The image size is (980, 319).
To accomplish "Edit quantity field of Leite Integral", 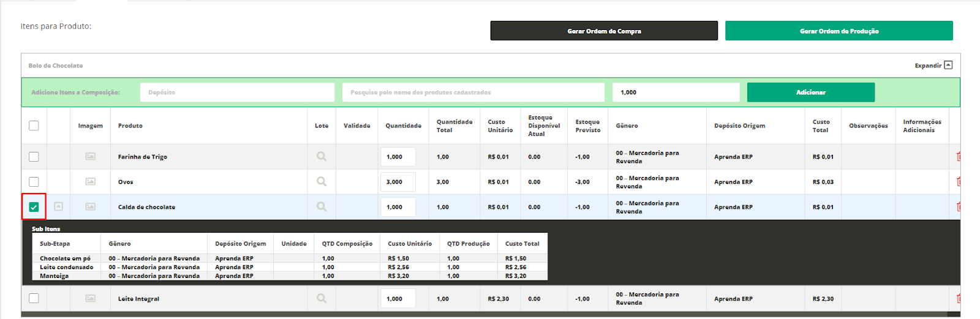I will pyautogui.click(x=398, y=299).
